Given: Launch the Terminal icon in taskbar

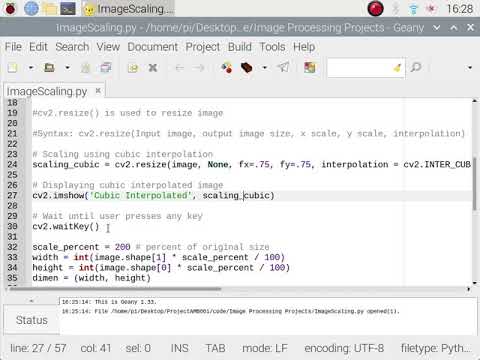Looking at the screenshot, I should click(68, 9).
